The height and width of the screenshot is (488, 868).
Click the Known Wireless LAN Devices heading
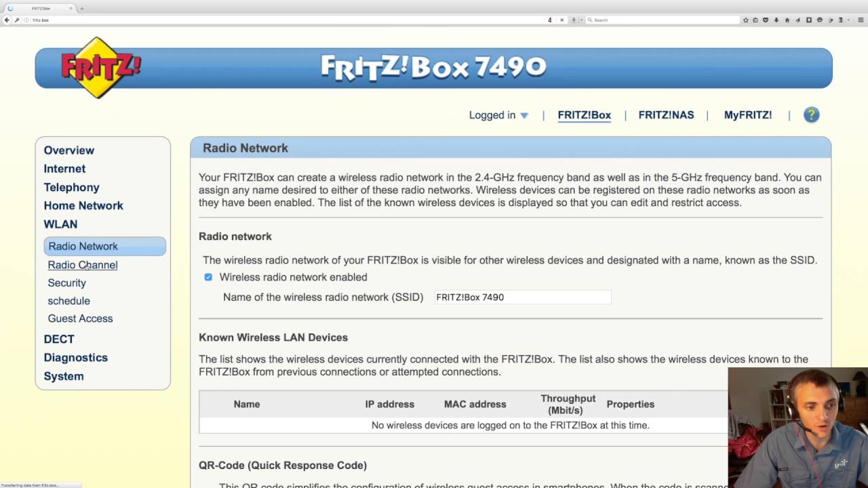coord(273,338)
